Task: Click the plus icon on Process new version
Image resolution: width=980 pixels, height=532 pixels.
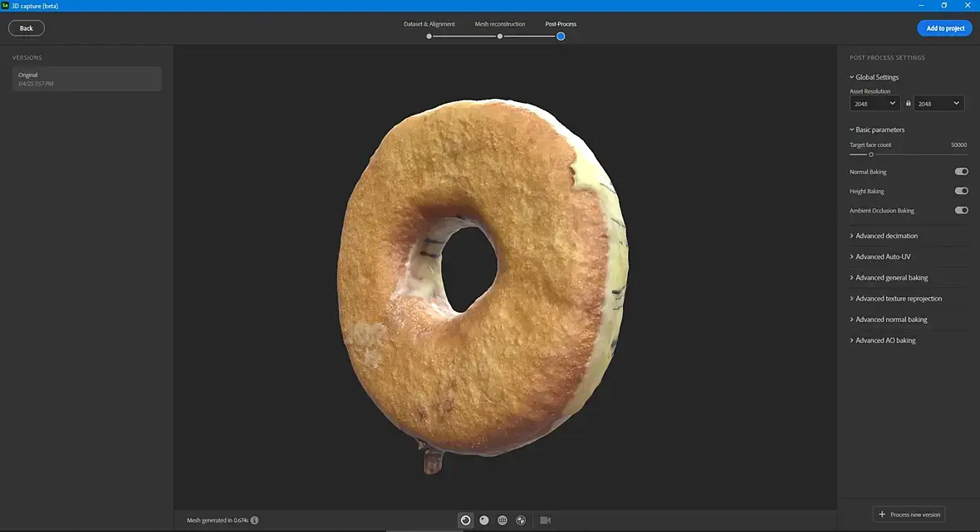Action: pyautogui.click(x=882, y=515)
